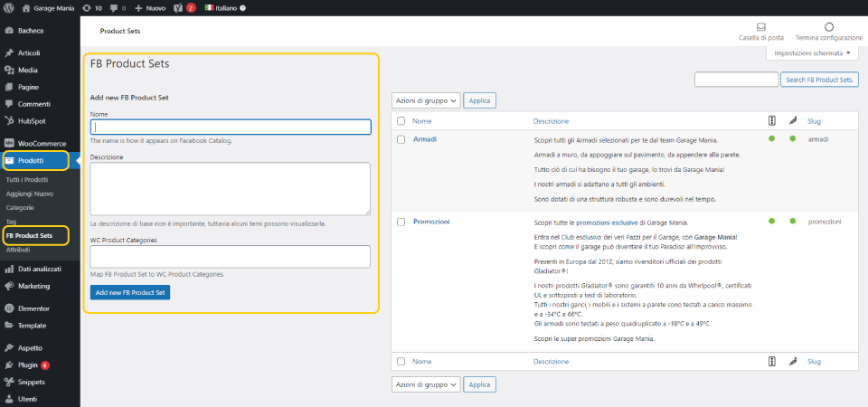Open Dati analizzati analytics
This screenshot has height=407, width=868.
(x=39, y=270)
